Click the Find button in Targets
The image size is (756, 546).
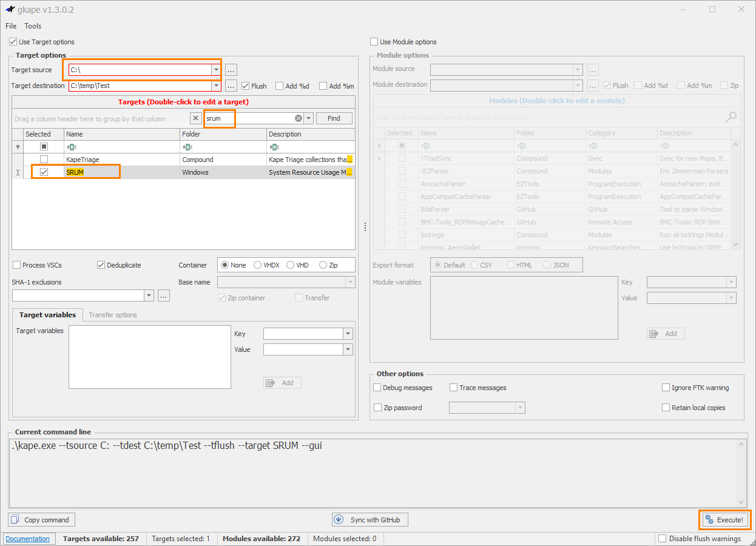click(334, 118)
